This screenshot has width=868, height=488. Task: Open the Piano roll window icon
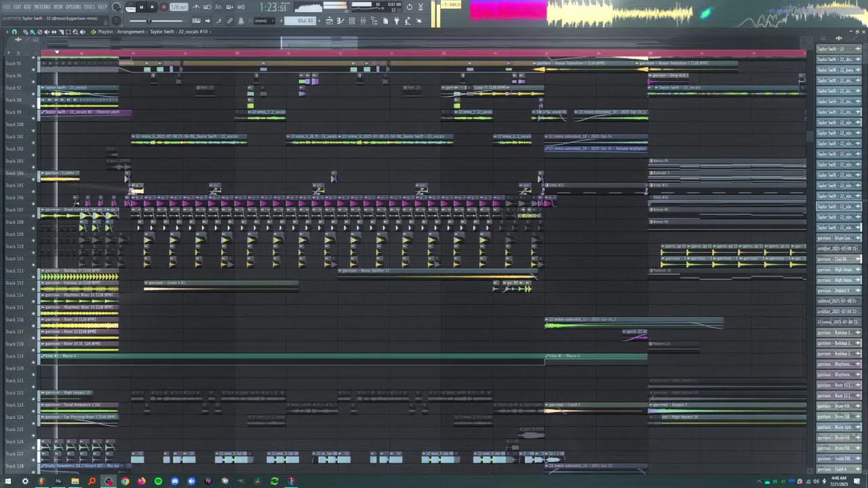point(340,21)
